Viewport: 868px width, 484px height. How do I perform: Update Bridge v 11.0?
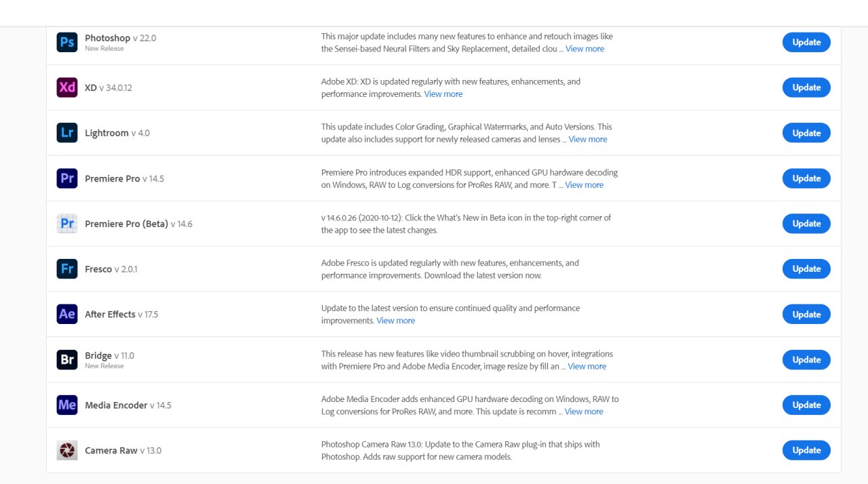[806, 359]
